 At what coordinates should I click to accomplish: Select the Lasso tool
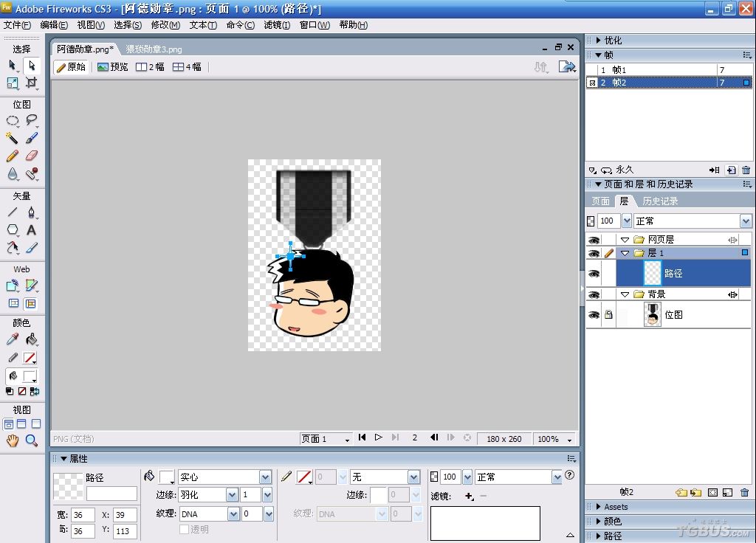pos(32,120)
